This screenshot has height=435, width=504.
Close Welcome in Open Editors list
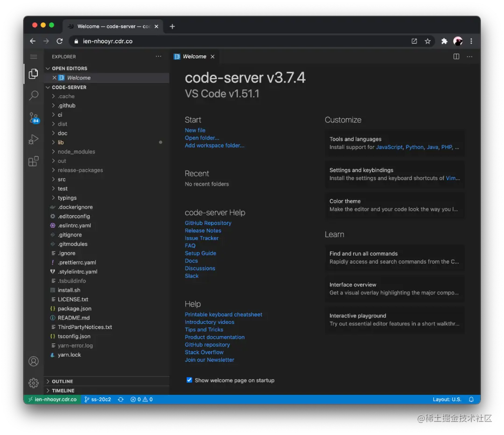[54, 78]
